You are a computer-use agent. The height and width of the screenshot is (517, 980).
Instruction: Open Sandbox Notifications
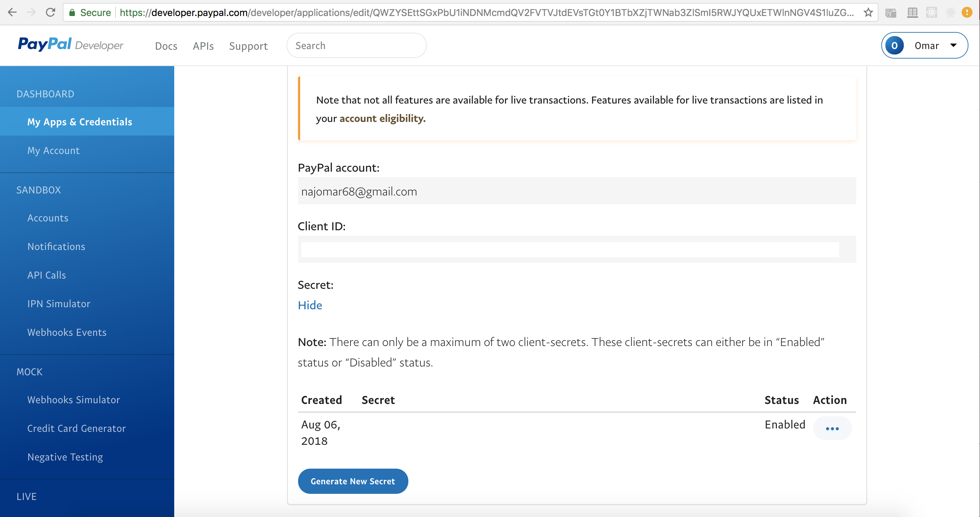pos(56,246)
